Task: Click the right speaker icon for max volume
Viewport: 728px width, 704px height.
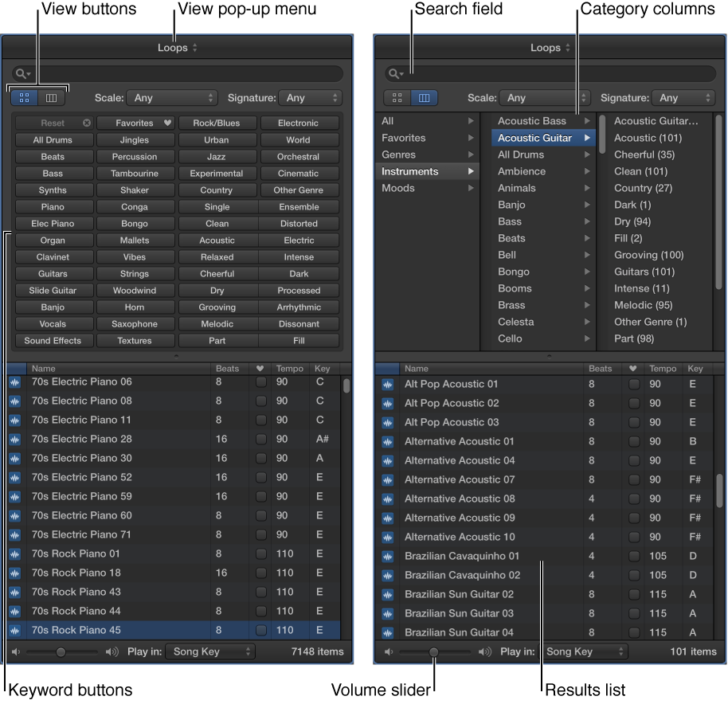Action: [x=111, y=651]
